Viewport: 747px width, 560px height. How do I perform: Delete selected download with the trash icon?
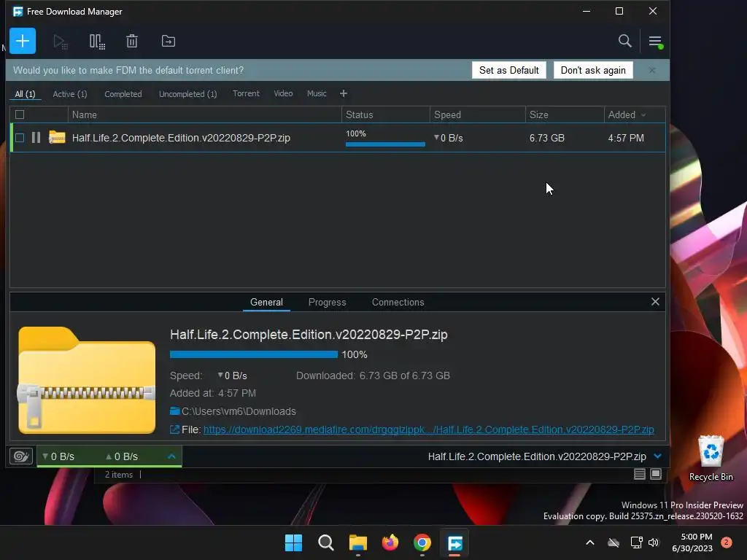click(132, 42)
